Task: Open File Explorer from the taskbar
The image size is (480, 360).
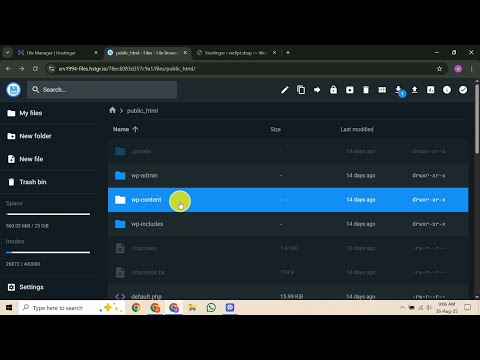Action: [192, 307]
